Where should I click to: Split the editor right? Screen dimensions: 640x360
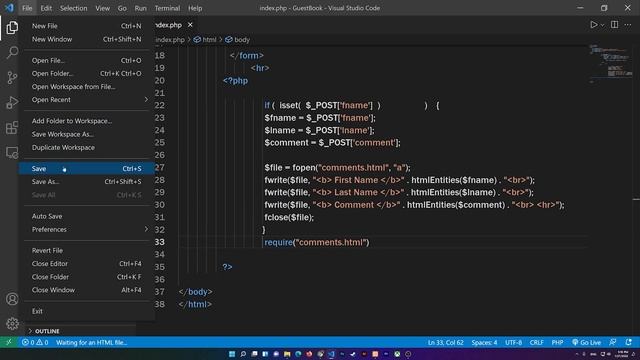(x=614, y=25)
